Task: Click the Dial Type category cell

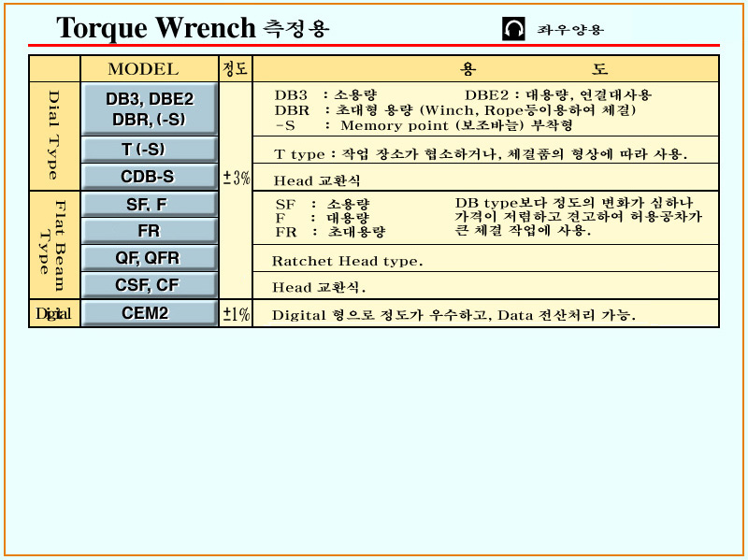Action: pos(54,136)
